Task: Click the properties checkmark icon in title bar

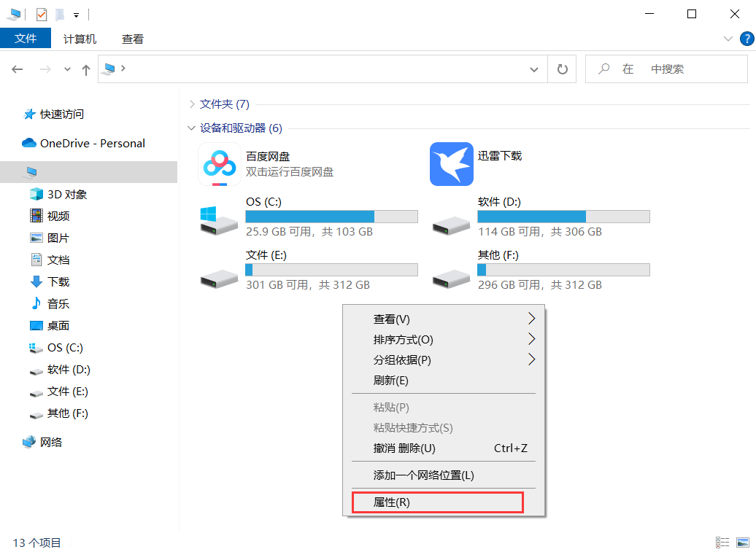Action: pyautogui.click(x=42, y=15)
